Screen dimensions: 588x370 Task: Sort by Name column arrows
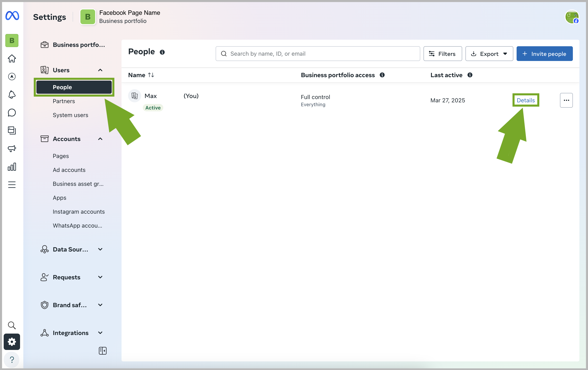151,75
